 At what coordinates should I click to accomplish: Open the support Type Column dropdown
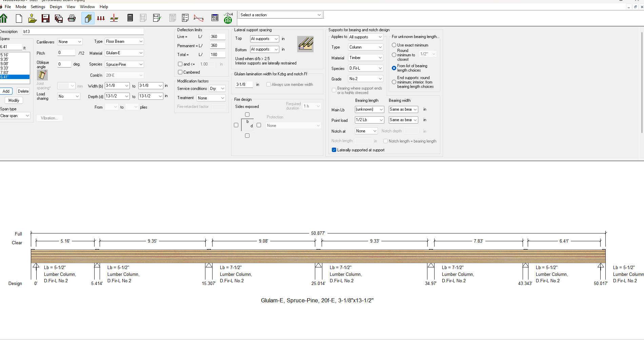click(x=365, y=47)
